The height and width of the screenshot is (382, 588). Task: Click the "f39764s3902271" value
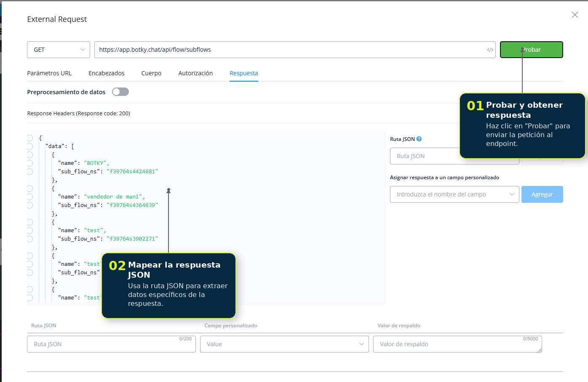point(132,239)
